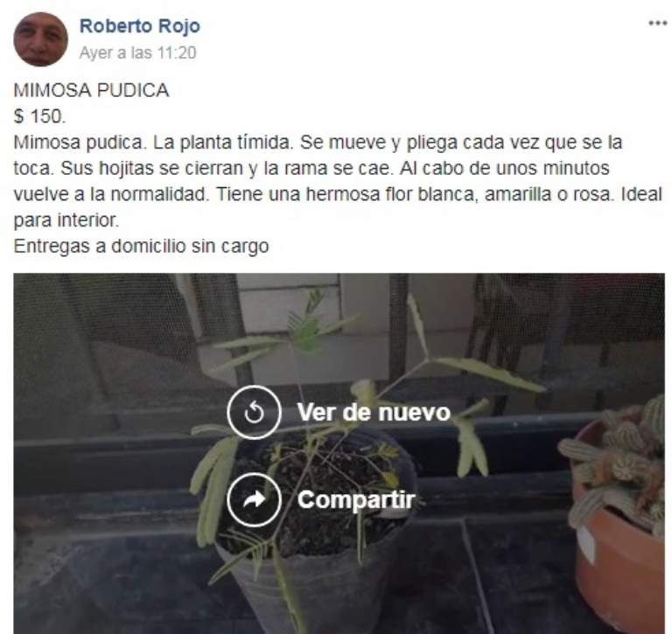The height and width of the screenshot is (634, 672).
Task: Click the "vuelve a la normalidad" text
Action: click(110, 194)
